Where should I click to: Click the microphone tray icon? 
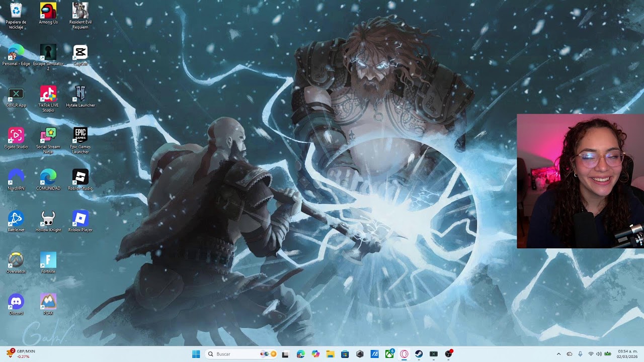[x=580, y=354]
